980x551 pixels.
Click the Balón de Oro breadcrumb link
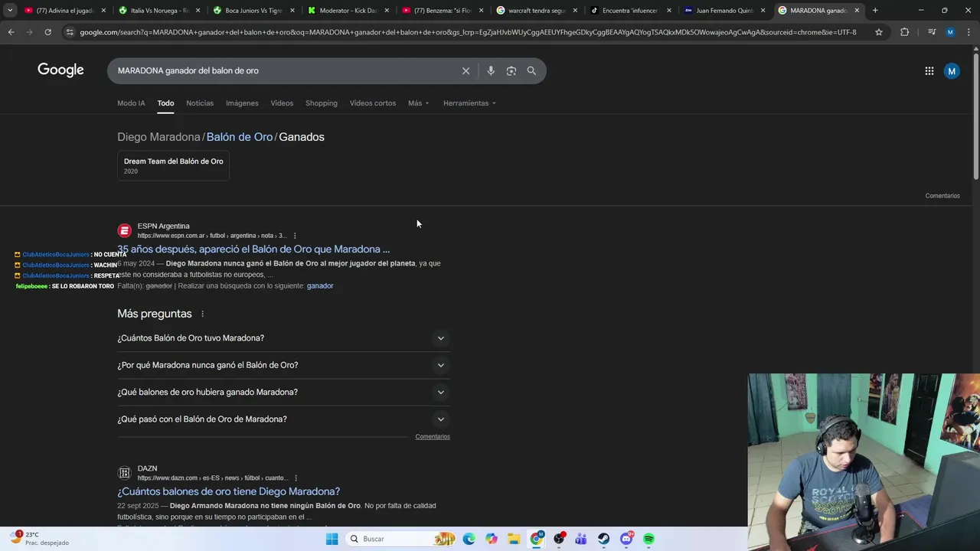(x=240, y=137)
